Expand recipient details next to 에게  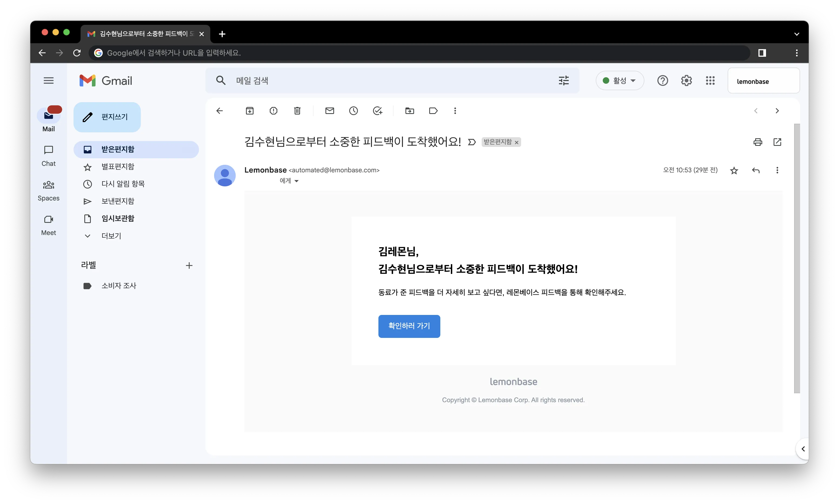click(x=296, y=181)
